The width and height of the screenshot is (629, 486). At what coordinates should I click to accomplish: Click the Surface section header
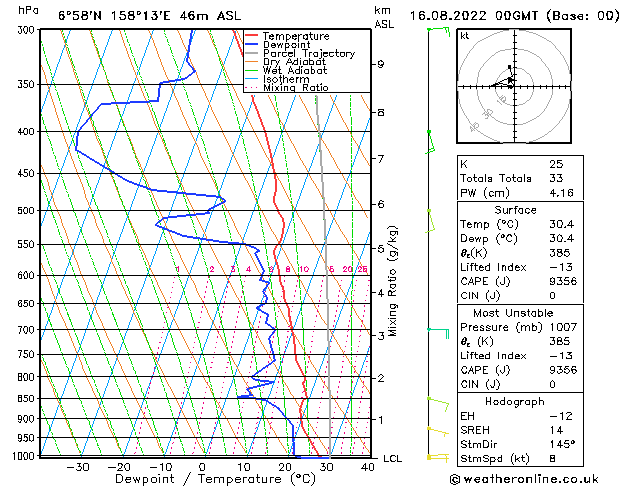pyautogui.click(x=515, y=210)
